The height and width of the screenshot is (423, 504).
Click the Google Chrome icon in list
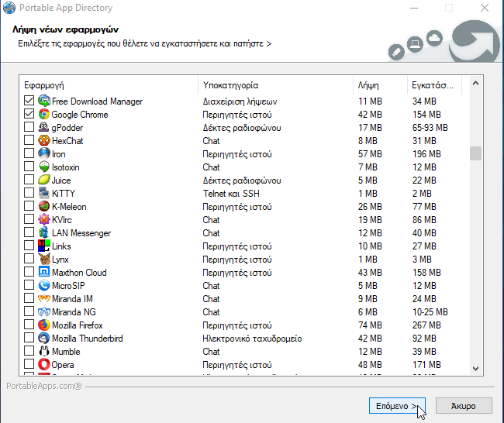pyautogui.click(x=44, y=115)
